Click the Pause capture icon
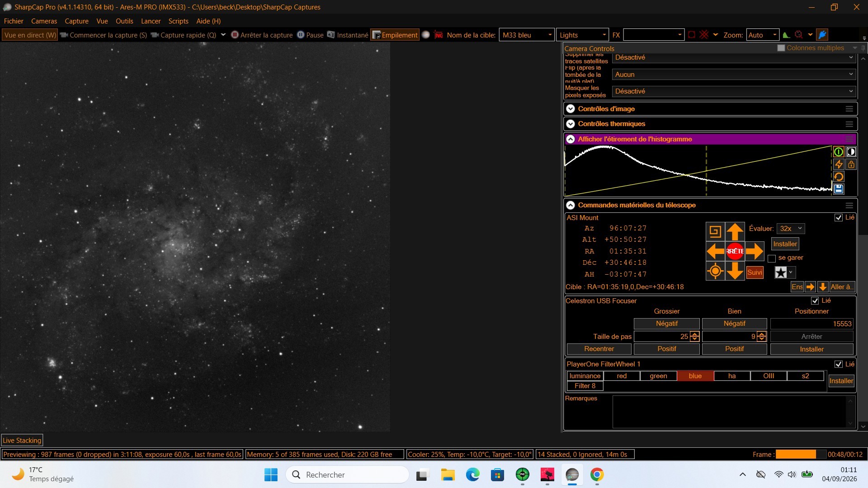The image size is (868, 488). click(301, 35)
